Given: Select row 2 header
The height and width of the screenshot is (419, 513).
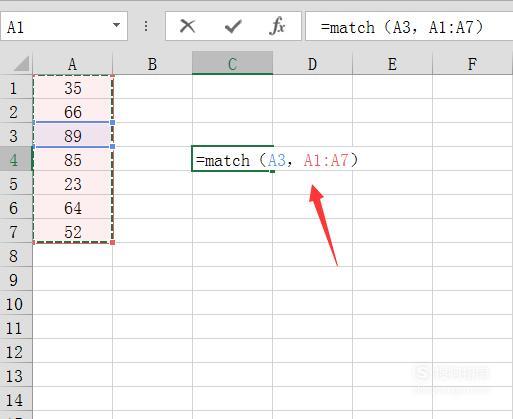Looking at the screenshot, I should click(16, 112).
